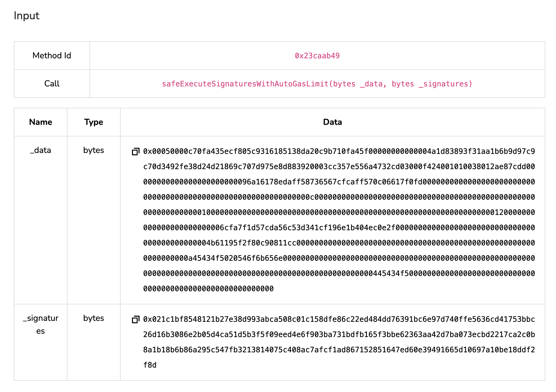Click the safeExecuteSignaturesWithAutoGasLimit call signature
Viewport: 556px width, 392px height.
pos(317,83)
